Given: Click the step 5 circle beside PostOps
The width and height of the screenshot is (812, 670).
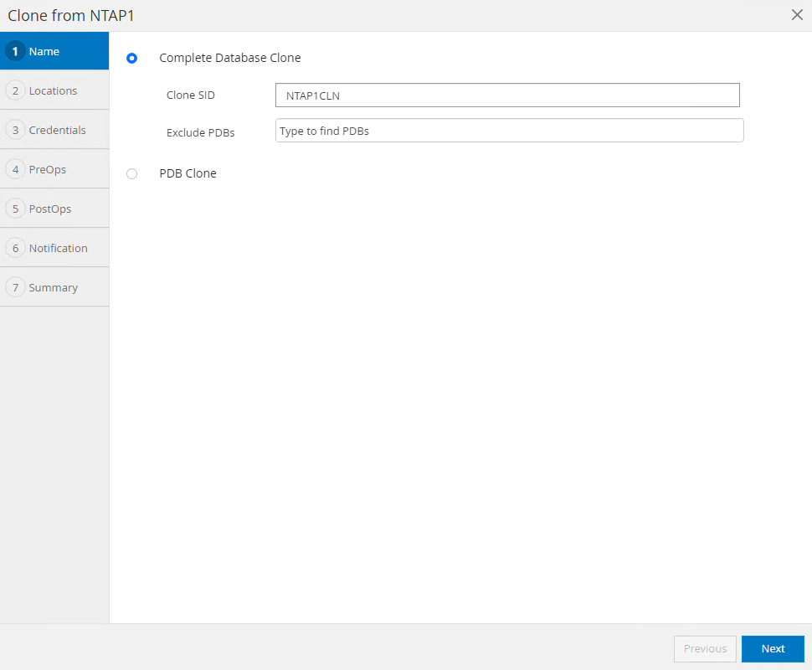Looking at the screenshot, I should (15, 209).
